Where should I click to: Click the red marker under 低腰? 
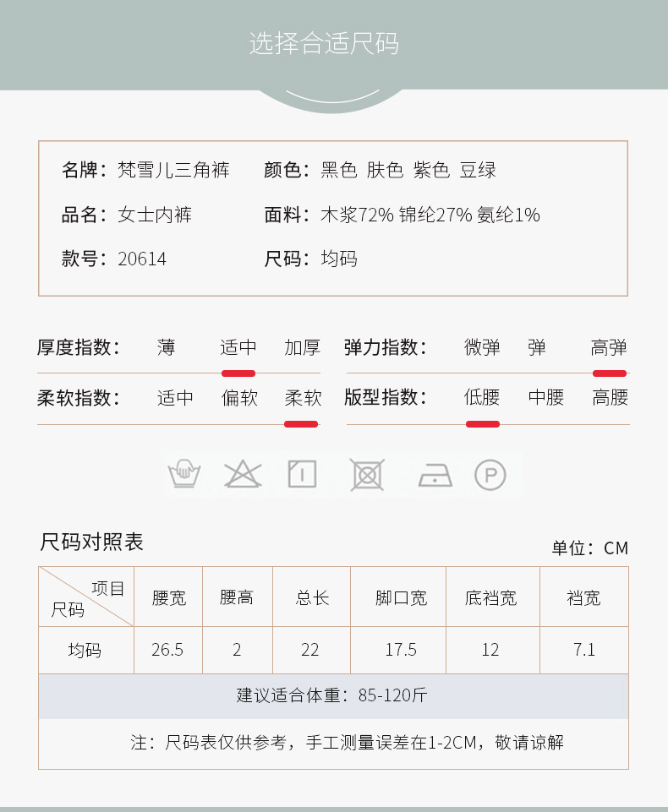(483, 424)
